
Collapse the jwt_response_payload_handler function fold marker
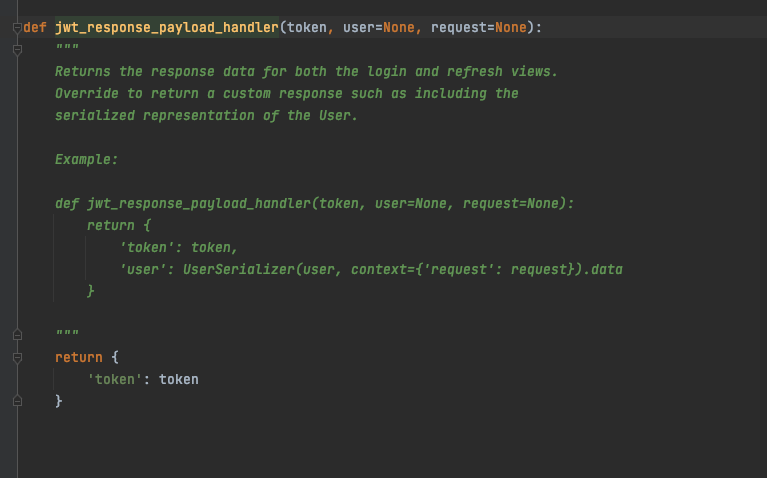[x=17, y=28]
